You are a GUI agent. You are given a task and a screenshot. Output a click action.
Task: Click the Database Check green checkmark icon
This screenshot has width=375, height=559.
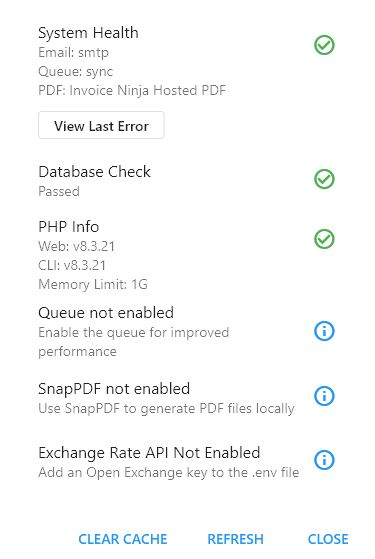tap(324, 179)
